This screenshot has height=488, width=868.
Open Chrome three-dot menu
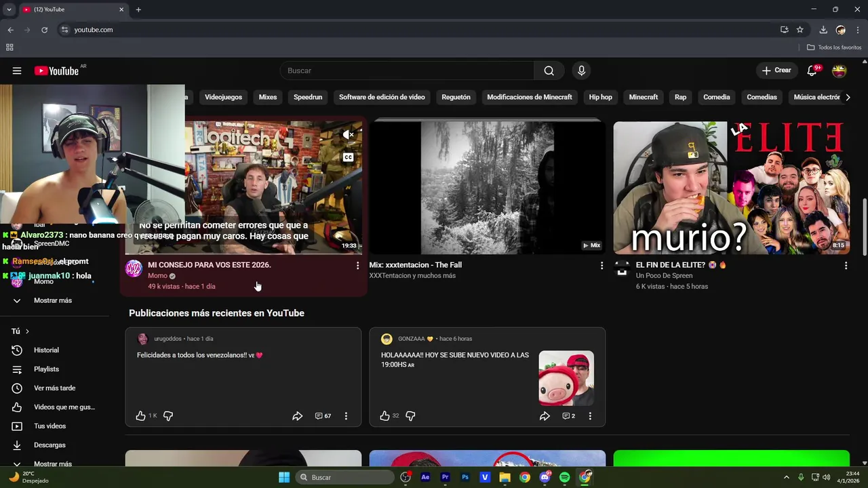(x=858, y=30)
